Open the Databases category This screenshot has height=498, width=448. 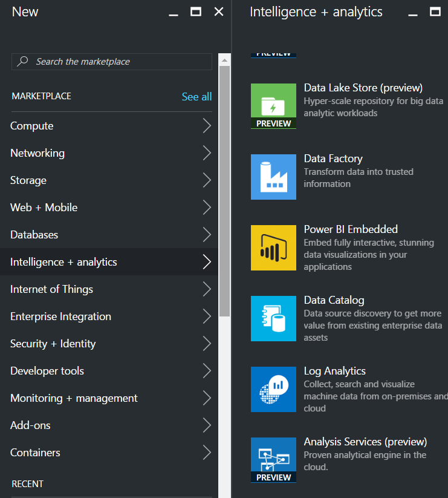tap(34, 235)
